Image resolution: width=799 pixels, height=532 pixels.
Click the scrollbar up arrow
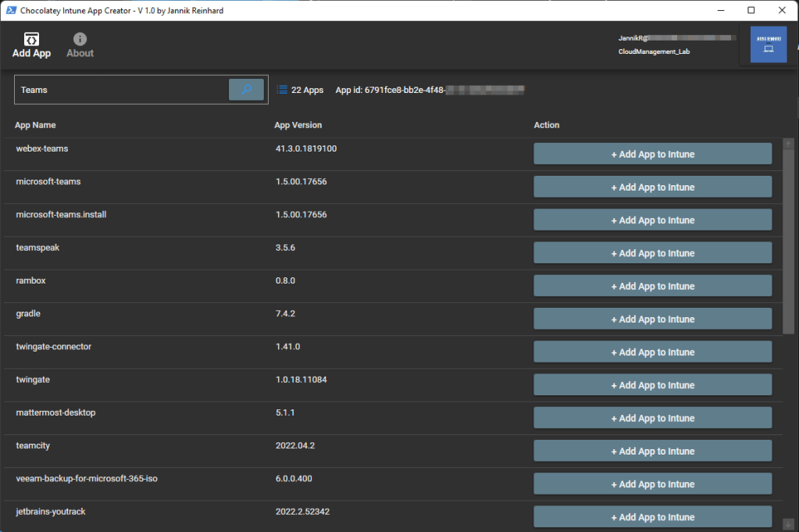click(x=788, y=145)
